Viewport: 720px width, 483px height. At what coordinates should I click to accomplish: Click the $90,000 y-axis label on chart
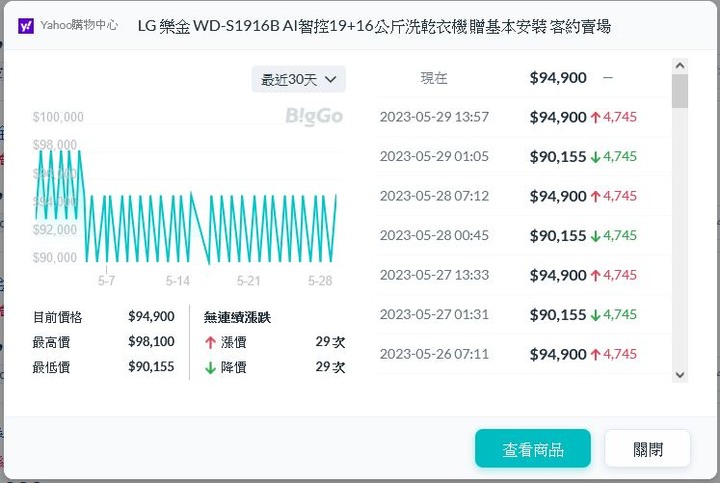click(55, 258)
